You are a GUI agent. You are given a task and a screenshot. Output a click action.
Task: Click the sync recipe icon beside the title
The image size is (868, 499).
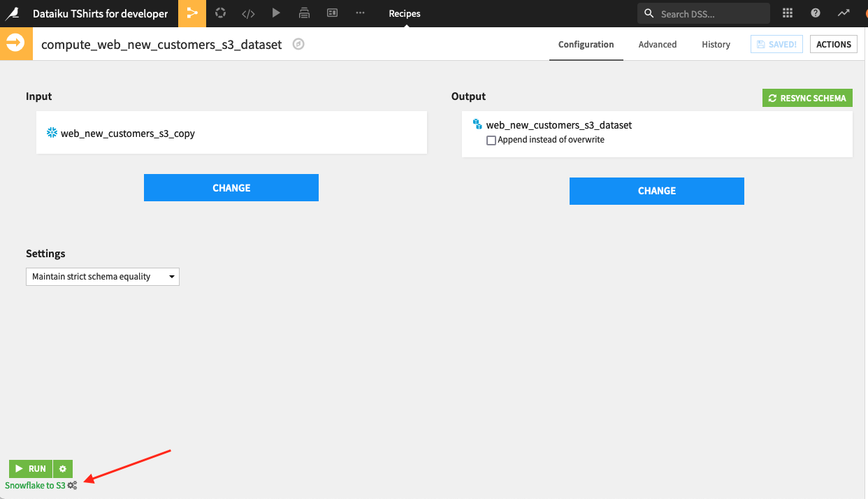click(298, 43)
